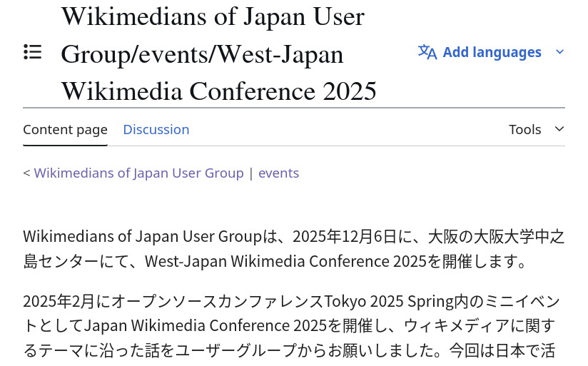Go to the events breadcrumb link
The width and height of the screenshot is (588, 366).
[x=278, y=173]
